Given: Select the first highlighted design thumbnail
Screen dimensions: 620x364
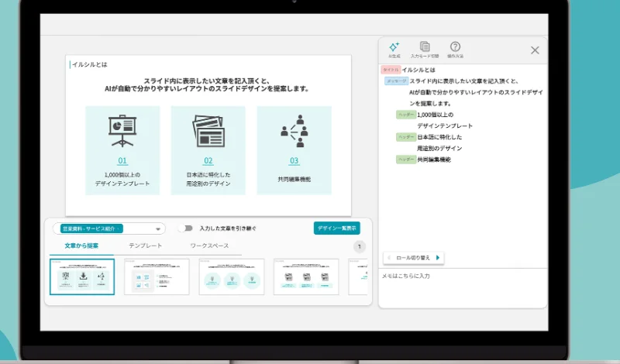Looking at the screenshot, I should click(x=82, y=276).
